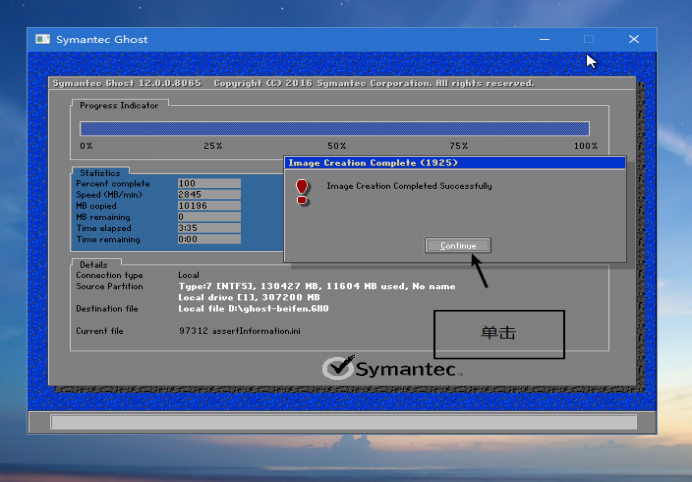The image size is (692, 482).
Task: Click the 100% progress scale label
Action: click(x=586, y=146)
